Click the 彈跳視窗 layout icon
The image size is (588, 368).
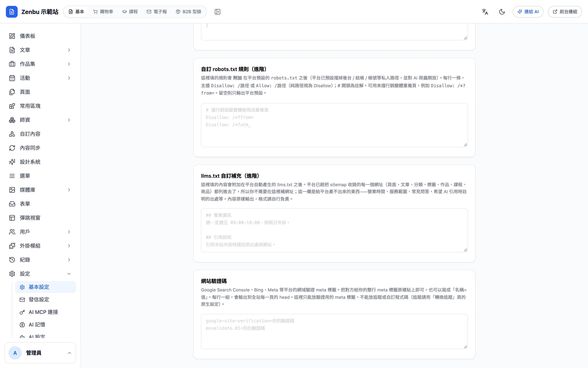(12, 218)
